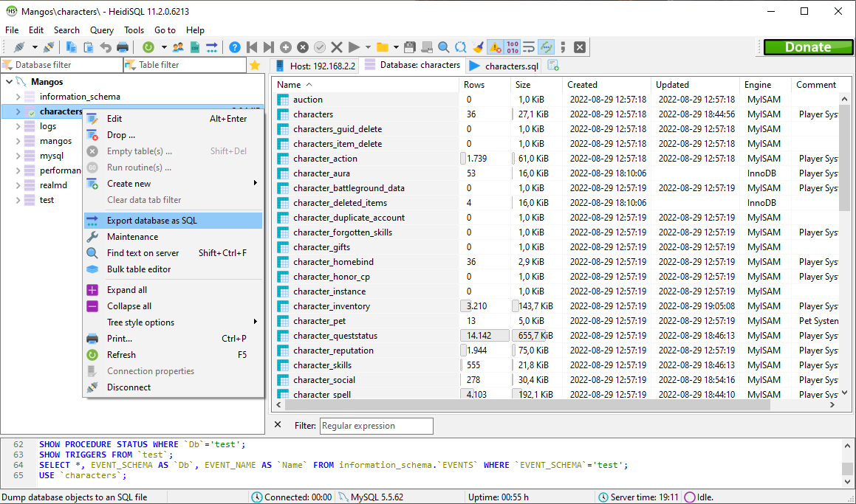This screenshot has height=504, width=856.
Task: Click the disconnect plug toolbar icon
Action: coord(49,47)
